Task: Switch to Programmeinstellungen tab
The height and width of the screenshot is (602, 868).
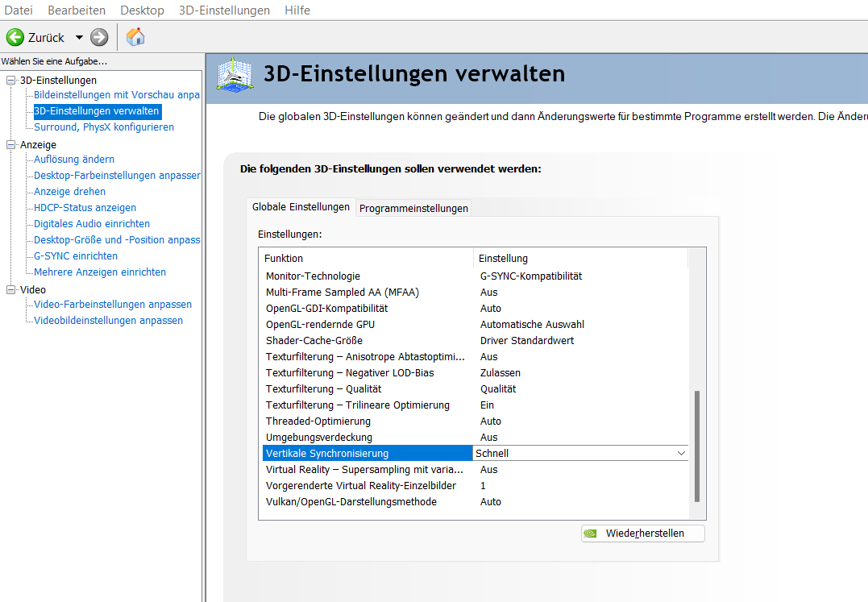Action: click(413, 208)
